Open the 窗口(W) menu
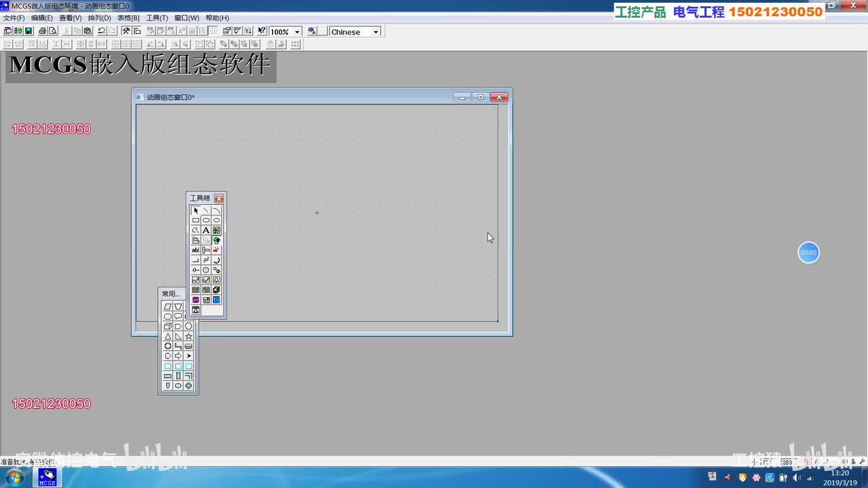 187,18
